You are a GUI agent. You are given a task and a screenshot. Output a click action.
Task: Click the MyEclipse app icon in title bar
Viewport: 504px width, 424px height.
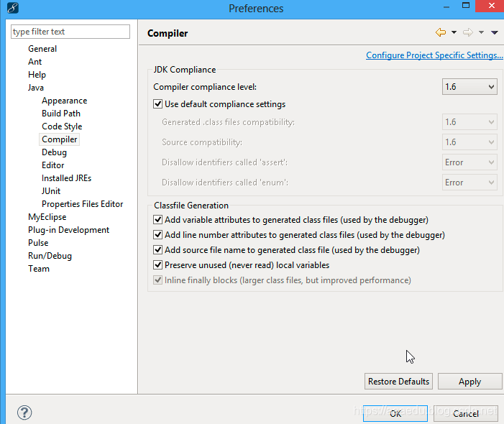click(x=12, y=8)
